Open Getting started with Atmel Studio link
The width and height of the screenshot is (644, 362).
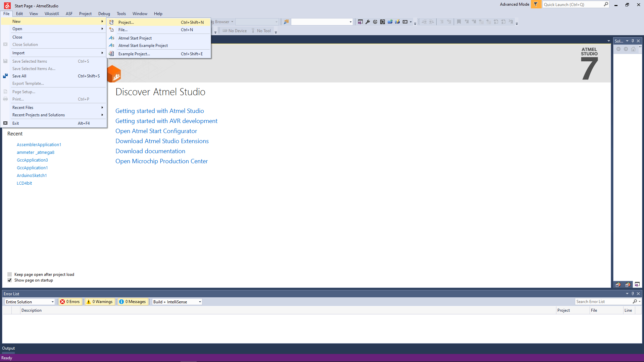coord(159,111)
